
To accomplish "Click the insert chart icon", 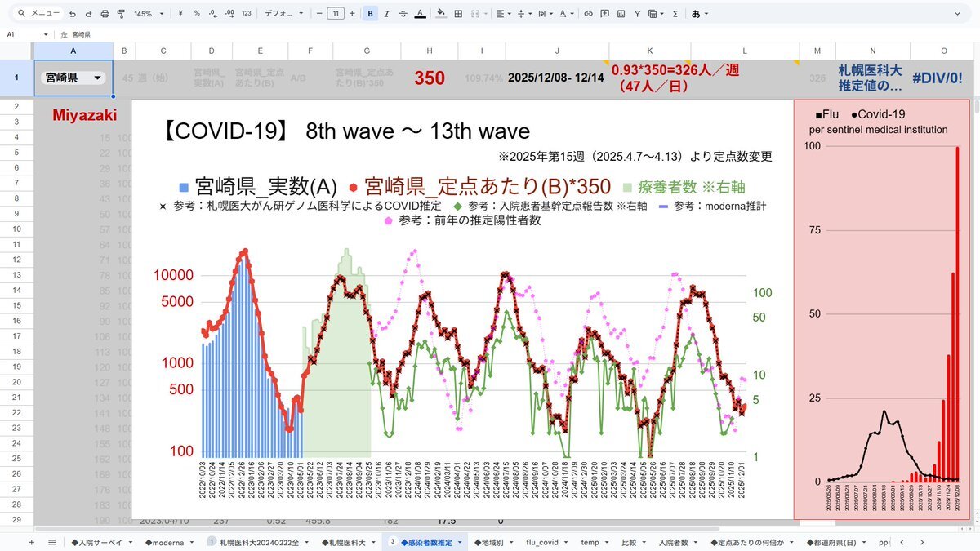I will (621, 14).
